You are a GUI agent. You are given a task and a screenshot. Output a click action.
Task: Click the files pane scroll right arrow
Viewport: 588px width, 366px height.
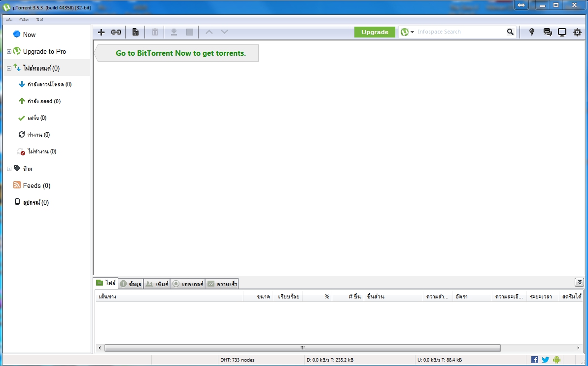(x=578, y=348)
